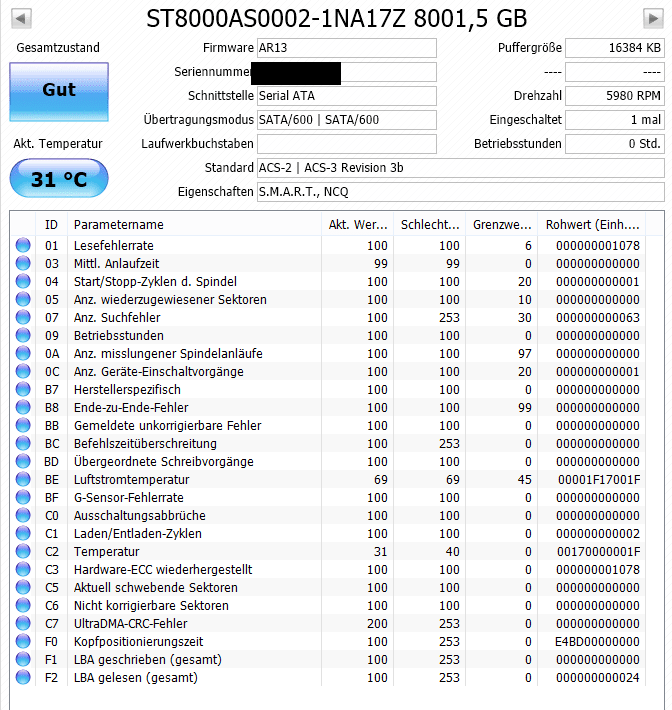Click status icon of Kopfpositionierungszeit row
Viewport: 672px width, 710px height.
tap(23, 642)
